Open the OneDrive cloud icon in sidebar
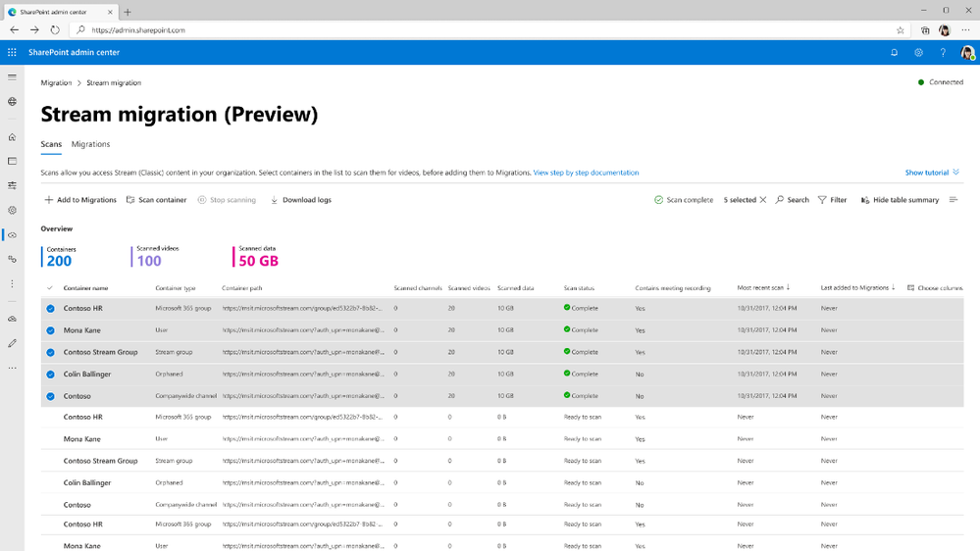 click(x=12, y=319)
